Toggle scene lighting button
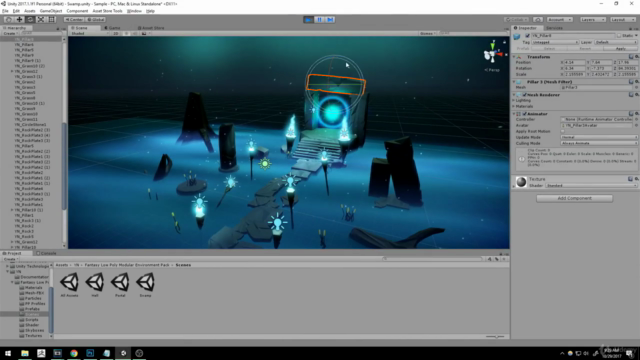The image size is (640, 360). click(x=127, y=33)
